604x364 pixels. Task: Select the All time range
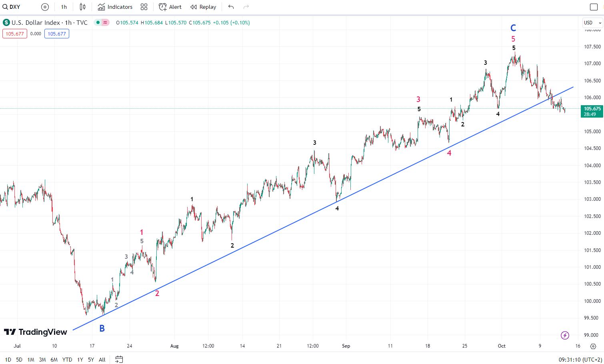pyautogui.click(x=102, y=360)
